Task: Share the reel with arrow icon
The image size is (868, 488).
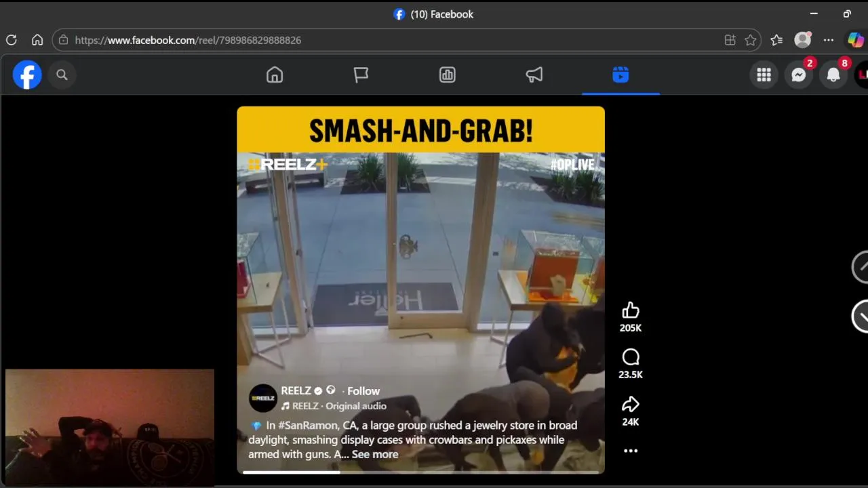Action: coord(631,405)
